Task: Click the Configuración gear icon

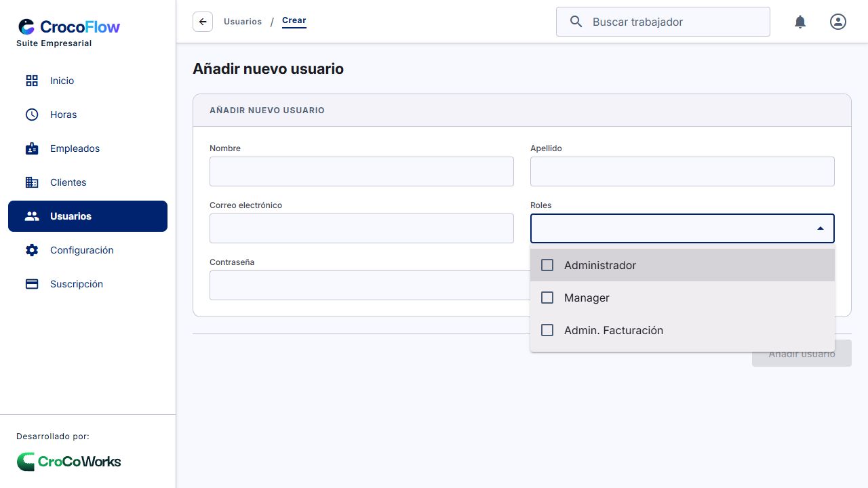Action: [x=32, y=250]
